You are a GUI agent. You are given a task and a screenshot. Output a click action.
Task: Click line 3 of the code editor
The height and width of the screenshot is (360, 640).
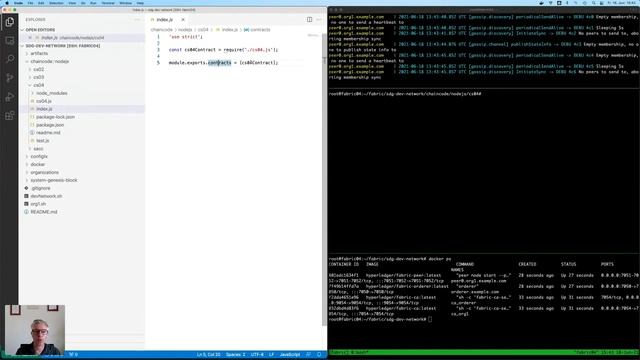[223, 50]
